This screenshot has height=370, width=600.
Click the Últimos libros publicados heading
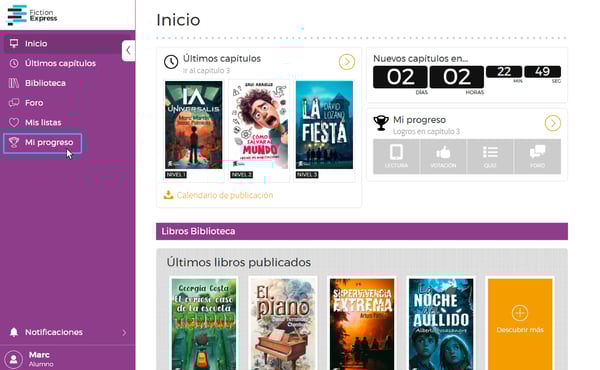[x=238, y=262]
